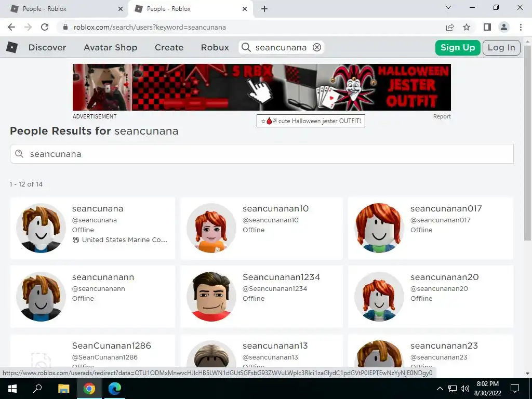Focus the People Results search field
532x399 pixels.
[262, 154]
